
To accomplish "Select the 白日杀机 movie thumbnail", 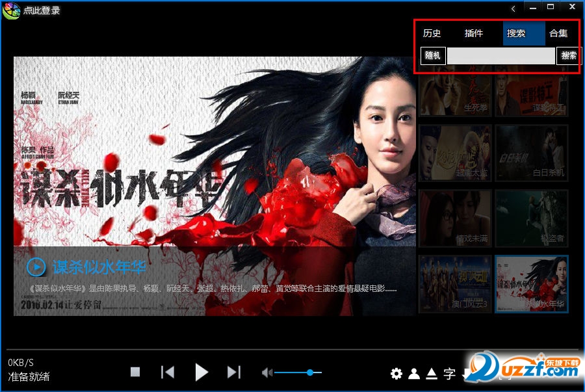I will click(x=532, y=153).
